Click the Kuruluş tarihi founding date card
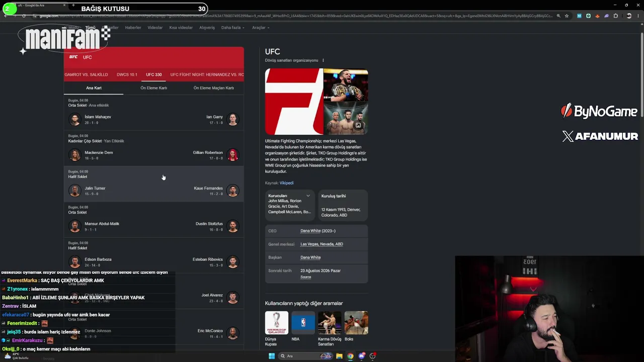 tap(343, 205)
